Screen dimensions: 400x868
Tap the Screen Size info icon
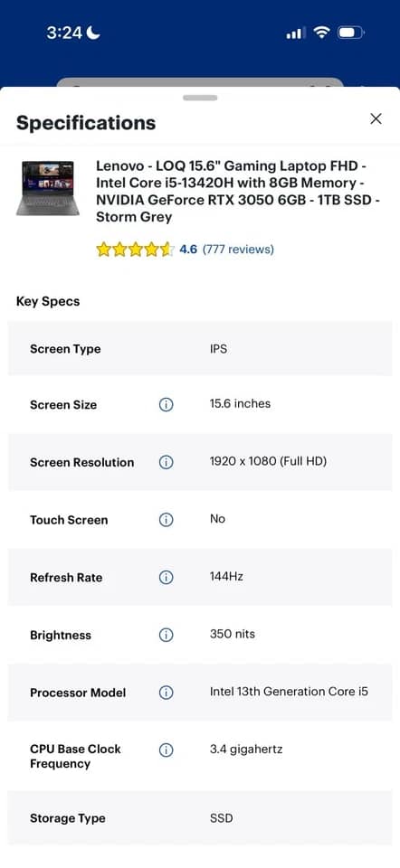[x=166, y=405]
